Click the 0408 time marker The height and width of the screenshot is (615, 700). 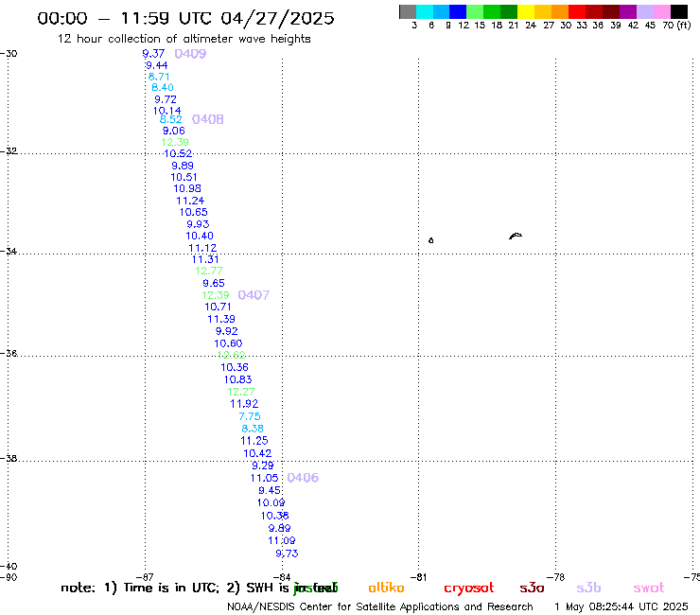coord(207,119)
